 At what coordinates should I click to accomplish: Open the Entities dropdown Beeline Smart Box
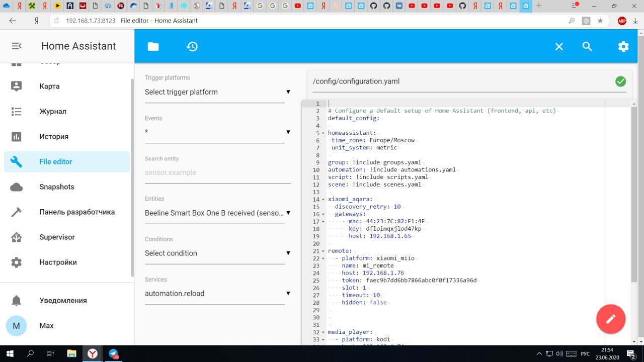(x=218, y=213)
